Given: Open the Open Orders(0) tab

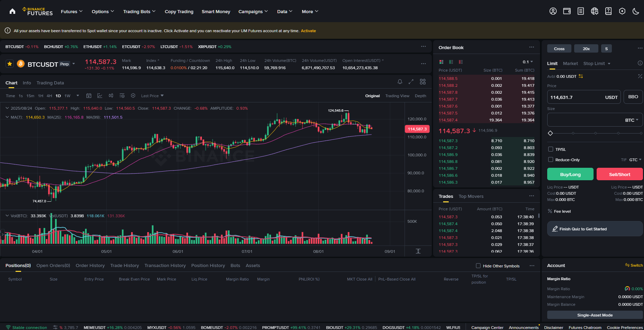Looking at the screenshot, I should coord(53,266).
